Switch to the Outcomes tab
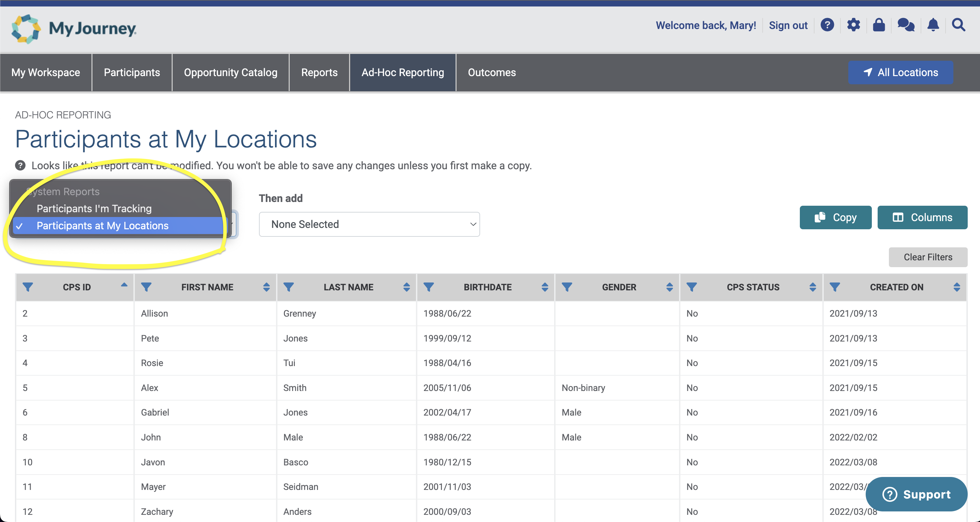The height and width of the screenshot is (522, 980). [491, 72]
